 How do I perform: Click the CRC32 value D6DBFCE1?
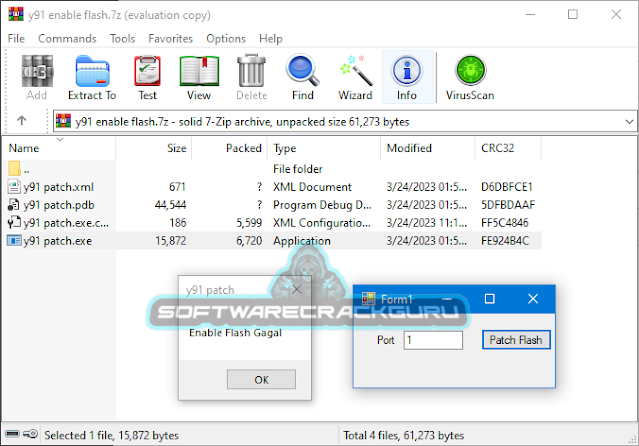[507, 187]
